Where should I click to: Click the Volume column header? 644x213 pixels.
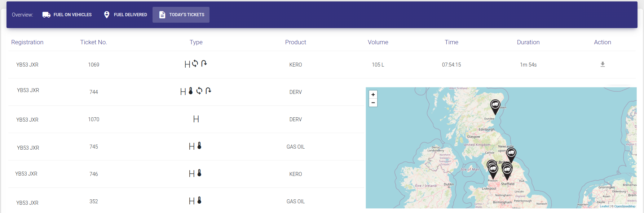378,42
